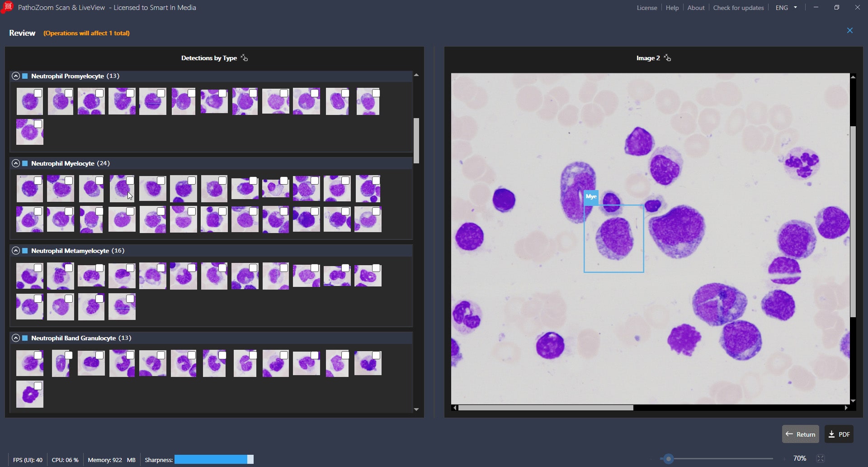Open the About menu item
The height and width of the screenshot is (467, 868).
click(x=695, y=8)
